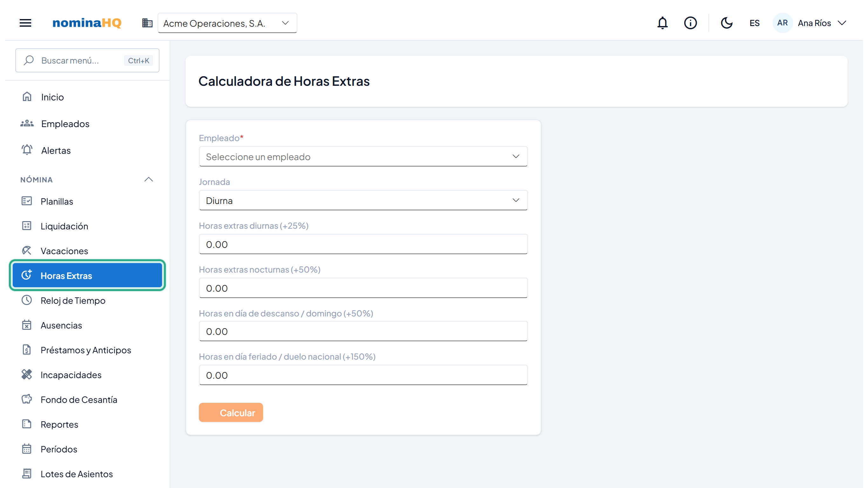868x488 pixels.
Task: Click the search magnifier icon
Action: pos(29,60)
